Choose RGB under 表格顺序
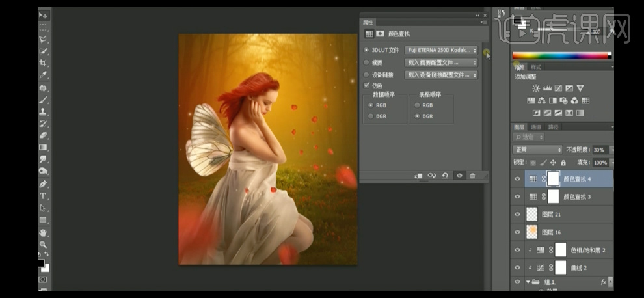Image resolution: width=644 pixels, height=298 pixels. coord(417,105)
